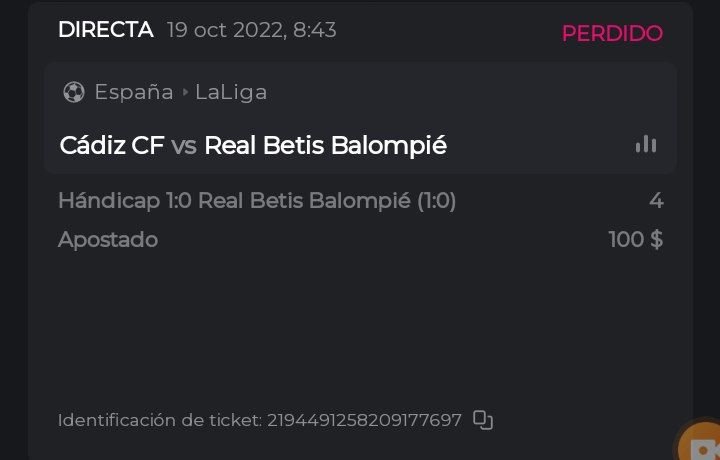
Task: Click the bet date 19 oct 2022
Action: pos(225,31)
